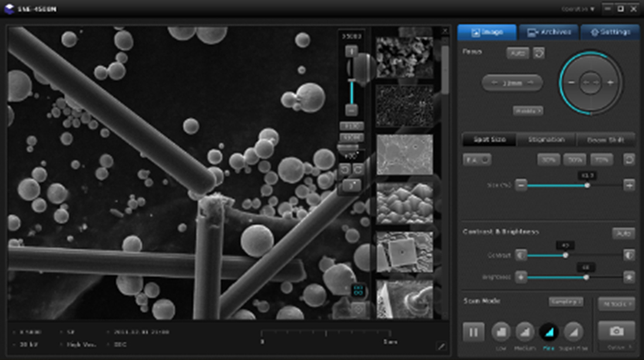Open the Operation dropdown in title bar
Image resolution: width=644 pixels, height=360 pixels.
(577, 9)
